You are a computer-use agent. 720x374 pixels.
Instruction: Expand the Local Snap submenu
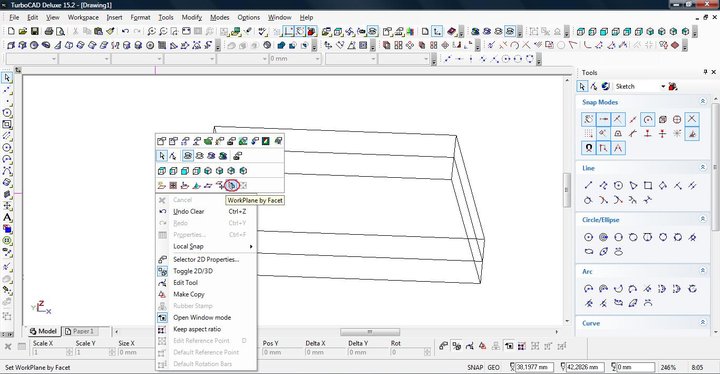pyautogui.click(x=206, y=246)
